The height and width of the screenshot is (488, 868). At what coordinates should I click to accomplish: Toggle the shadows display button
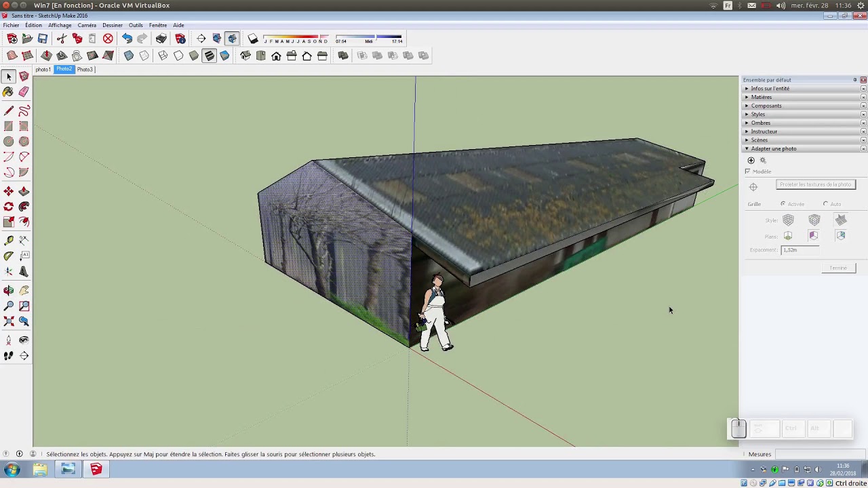pyautogui.click(x=253, y=39)
